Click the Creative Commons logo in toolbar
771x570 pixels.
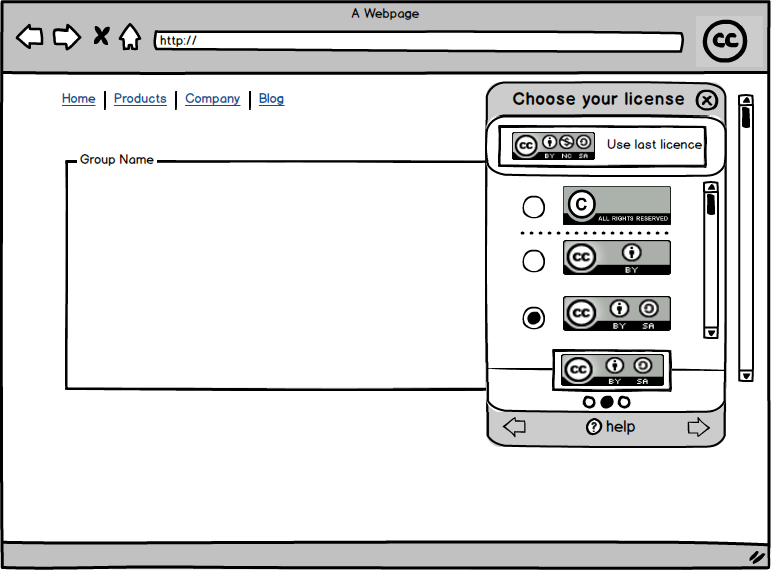click(x=726, y=41)
